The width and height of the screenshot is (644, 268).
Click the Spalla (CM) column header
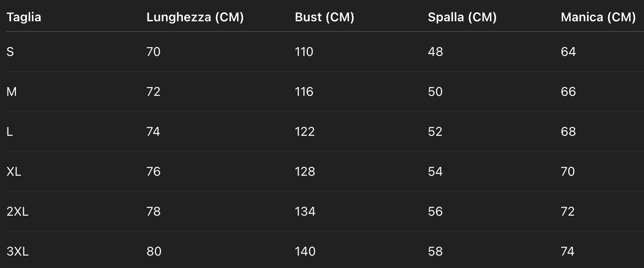(462, 17)
